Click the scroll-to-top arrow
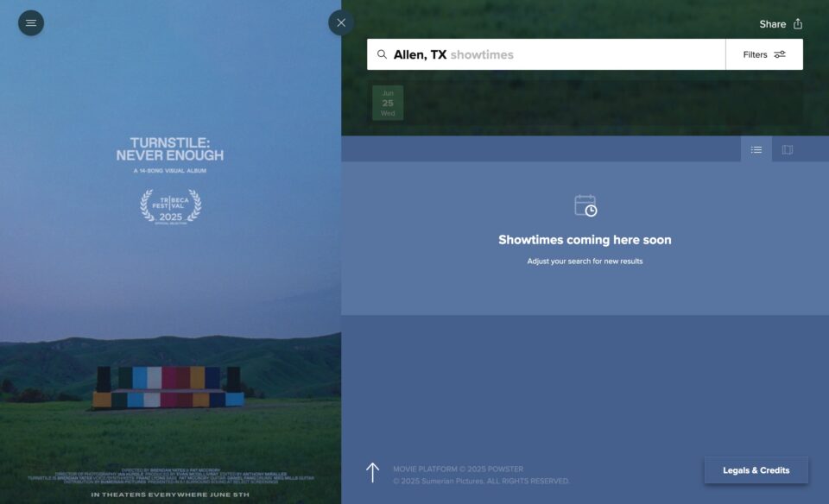829x504 pixels. click(373, 473)
